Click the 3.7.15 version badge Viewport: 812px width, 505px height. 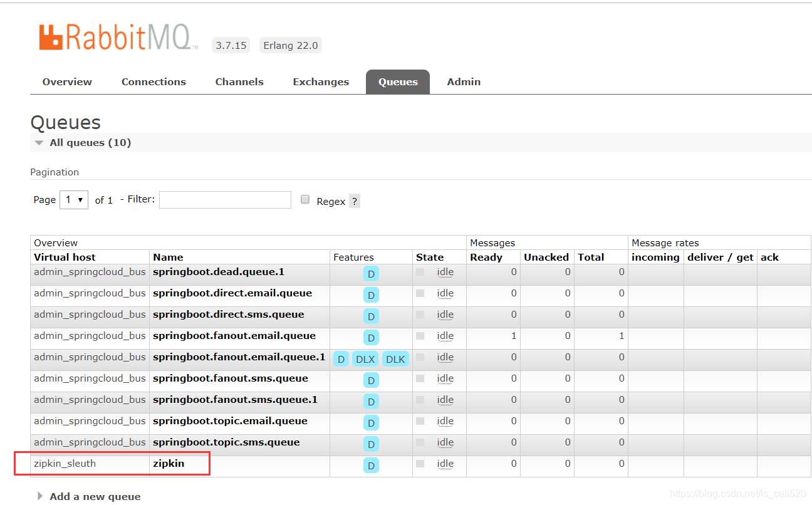point(231,45)
